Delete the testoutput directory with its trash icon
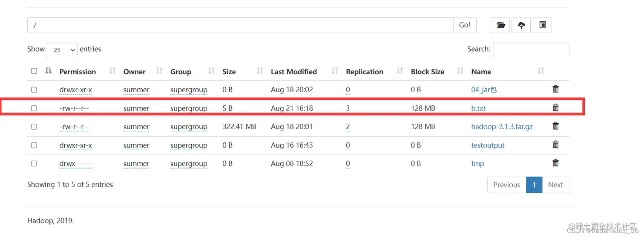This screenshot has height=238, width=644. tap(555, 144)
